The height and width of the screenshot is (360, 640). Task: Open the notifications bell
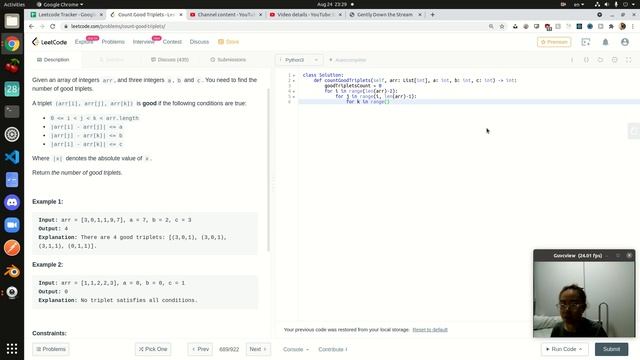[605, 42]
